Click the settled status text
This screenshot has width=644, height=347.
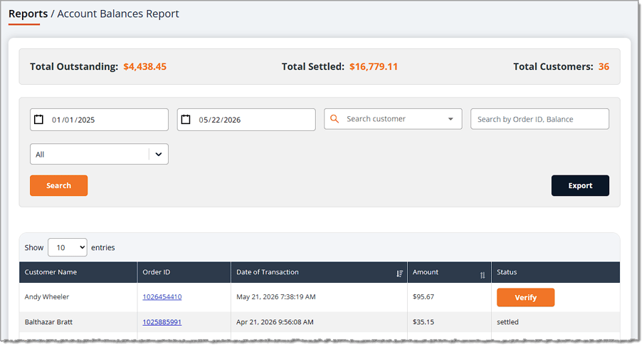tap(507, 322)
